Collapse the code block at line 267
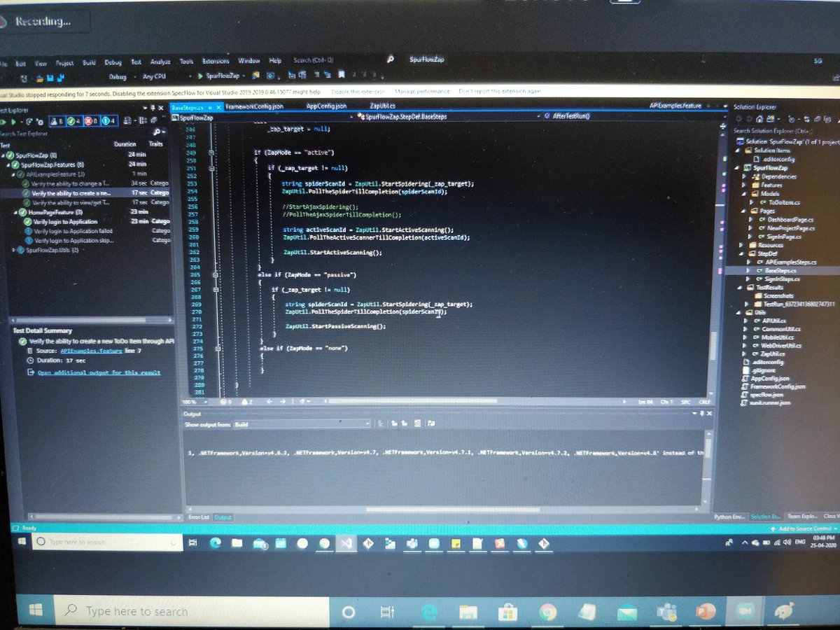Image resolution: width=840 pixels, height=630 pixels. (x=215, y=289)
